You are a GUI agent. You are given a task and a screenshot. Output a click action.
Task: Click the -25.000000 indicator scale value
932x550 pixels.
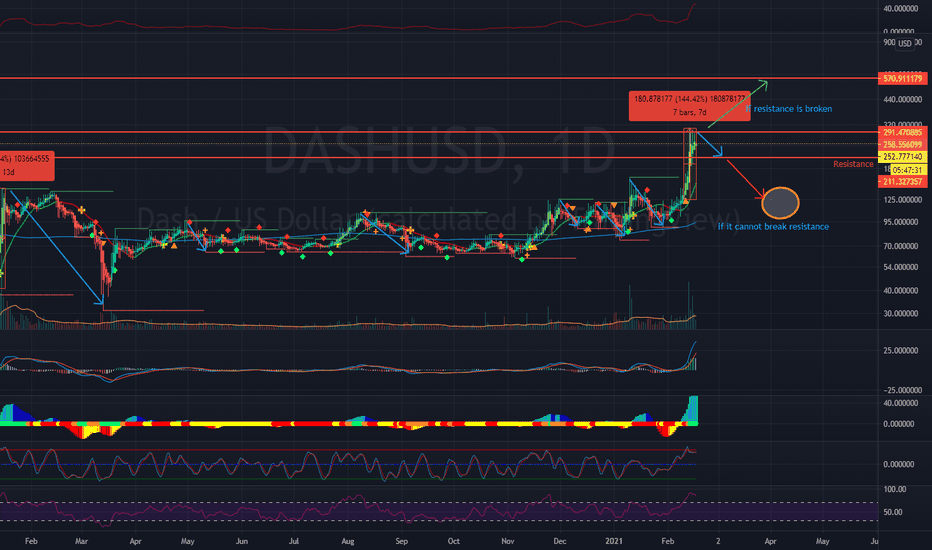click(901, 390)
